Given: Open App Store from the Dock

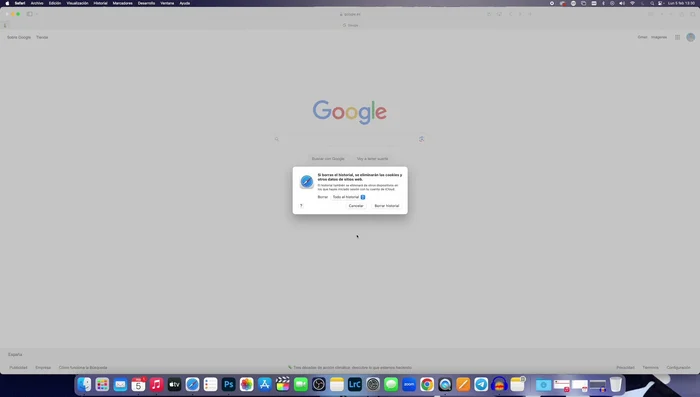Looking at the screenshot, I should tap(264, 384).
